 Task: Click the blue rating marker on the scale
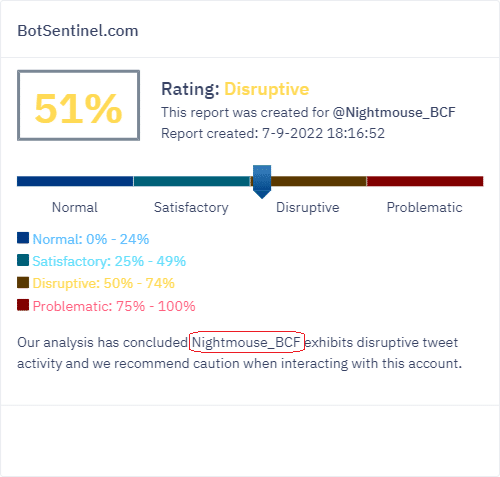pos(262,182)
